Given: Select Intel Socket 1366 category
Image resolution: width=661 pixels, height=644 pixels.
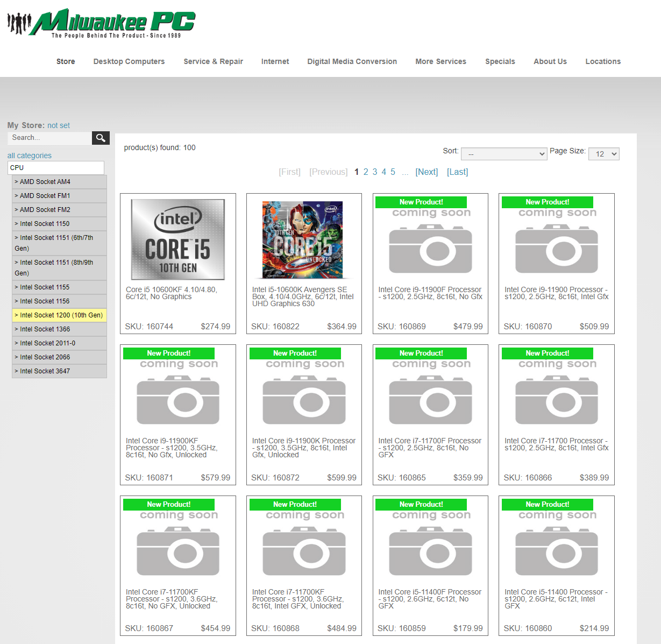Looking at the screenshot, I should click(x=60, y=329).
